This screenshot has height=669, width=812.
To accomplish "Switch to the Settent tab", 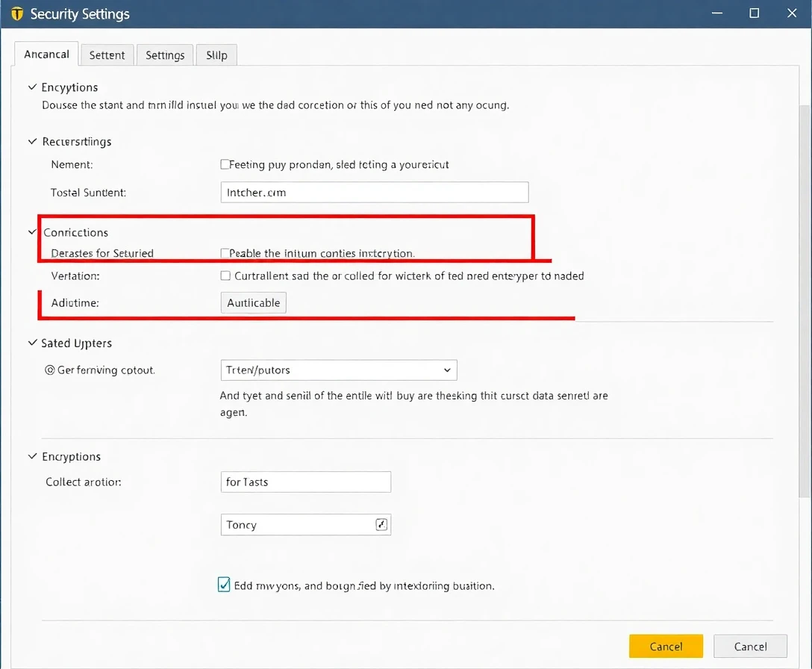I will point(107,55).
